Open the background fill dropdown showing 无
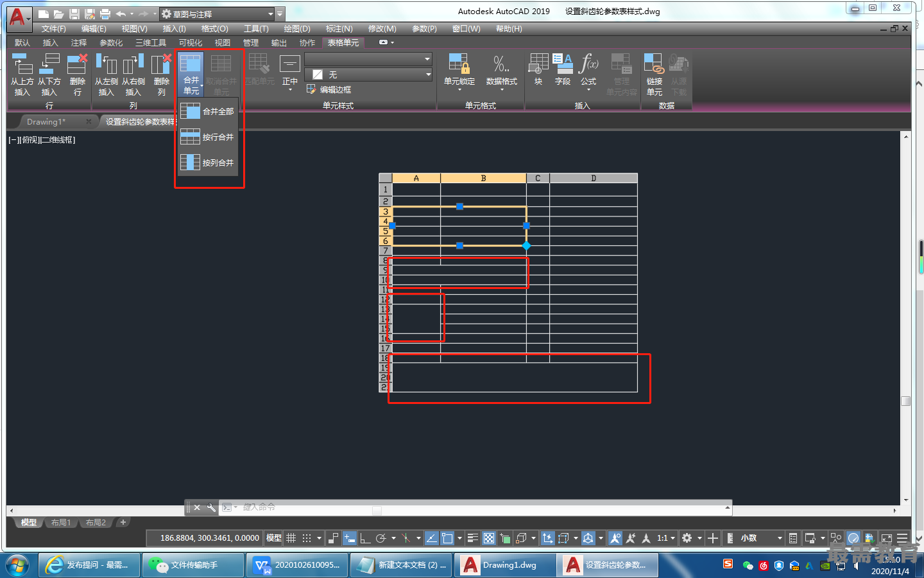The width and height of the screenshot is (924, 578). [x=368, y=74]
